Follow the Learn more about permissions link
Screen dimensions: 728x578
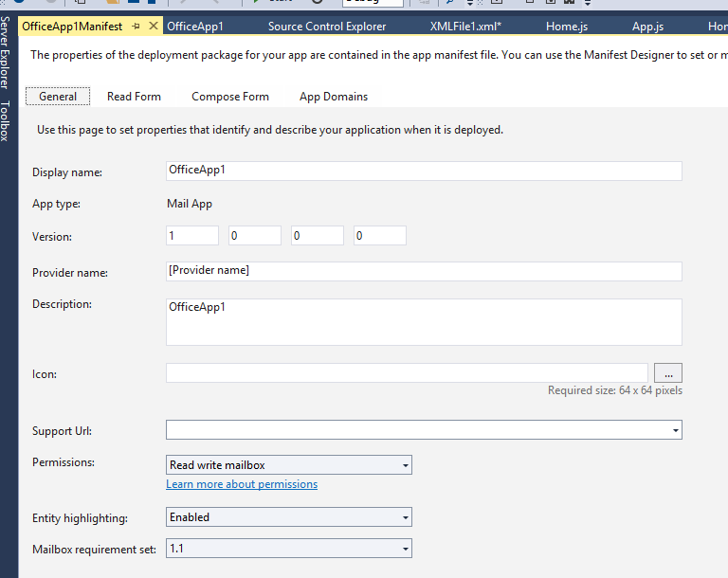[242, 484]
